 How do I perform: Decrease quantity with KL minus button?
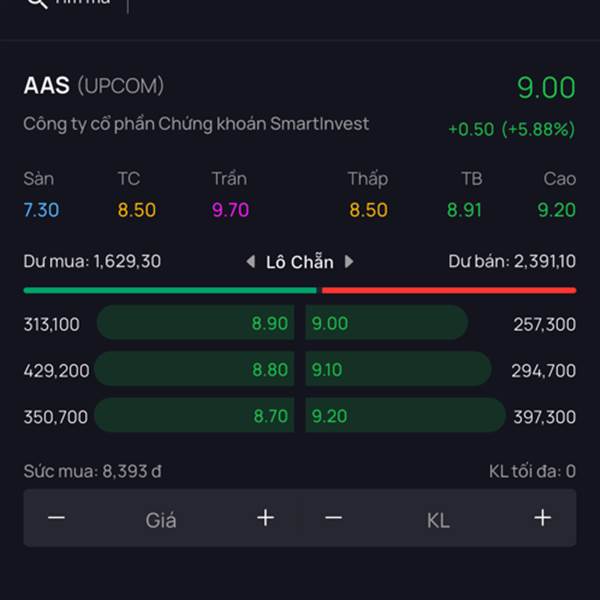tap(334, 518)
